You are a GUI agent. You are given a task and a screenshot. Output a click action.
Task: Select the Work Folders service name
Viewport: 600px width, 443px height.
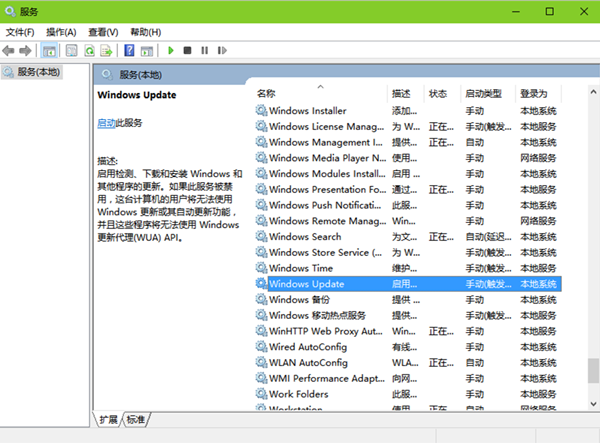[x=298, y=394]
